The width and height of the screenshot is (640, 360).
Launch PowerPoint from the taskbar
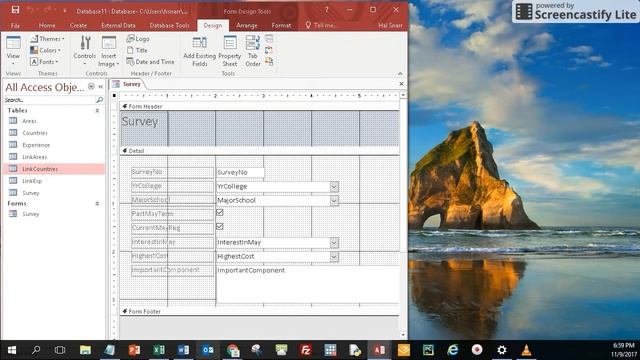click(134, 350)
